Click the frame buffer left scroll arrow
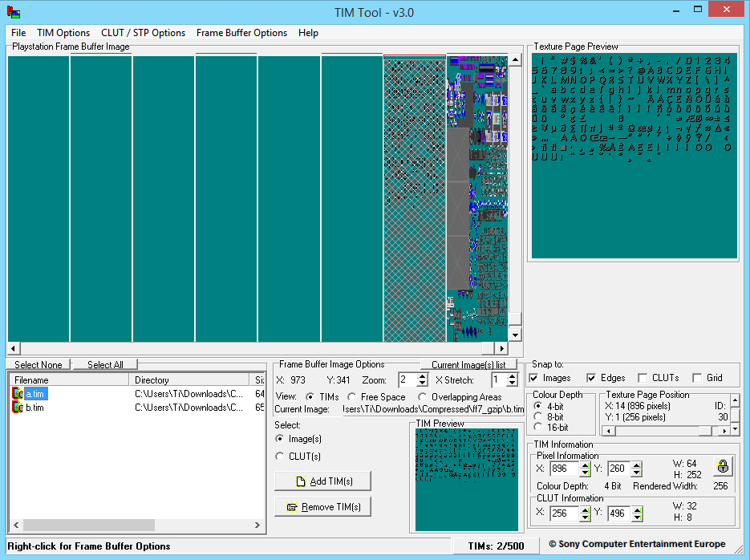Image resolution: width=750 pixels, height=560 pixels. [x=14, y=349]
